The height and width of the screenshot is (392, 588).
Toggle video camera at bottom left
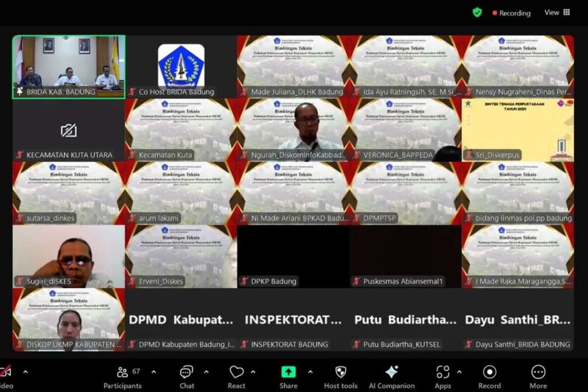[5, 372]
